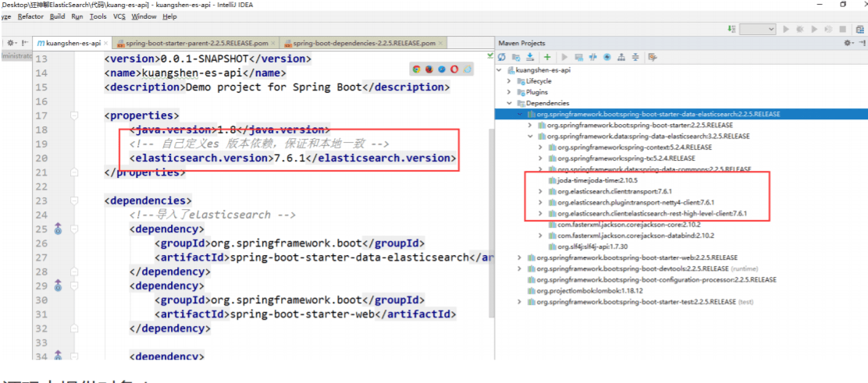This screenshot has height=383, width=868.
Task: Fold dependency block at line 29
Action: (75, 286)
